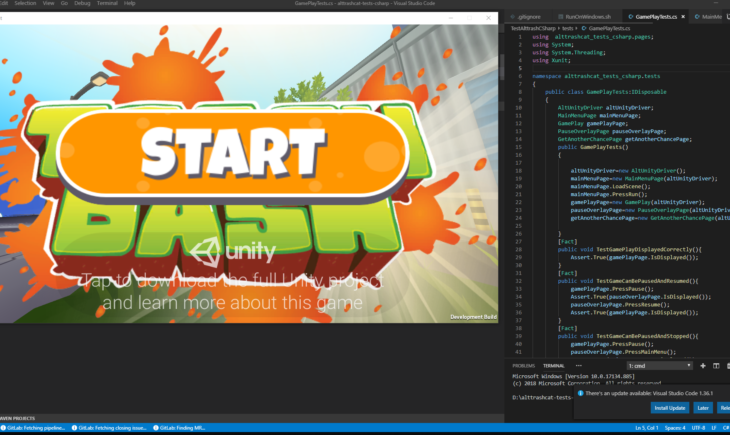The width and height of the screenshot is (730, 435).
Task: Click the editor minimap scrollbar beside the game window
Action: [502, 67]
